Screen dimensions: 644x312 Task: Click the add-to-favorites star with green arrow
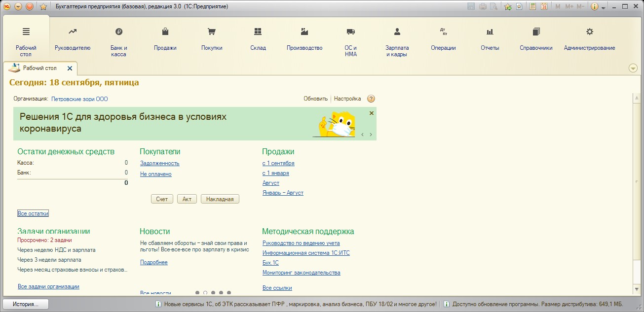coord(508,7)
